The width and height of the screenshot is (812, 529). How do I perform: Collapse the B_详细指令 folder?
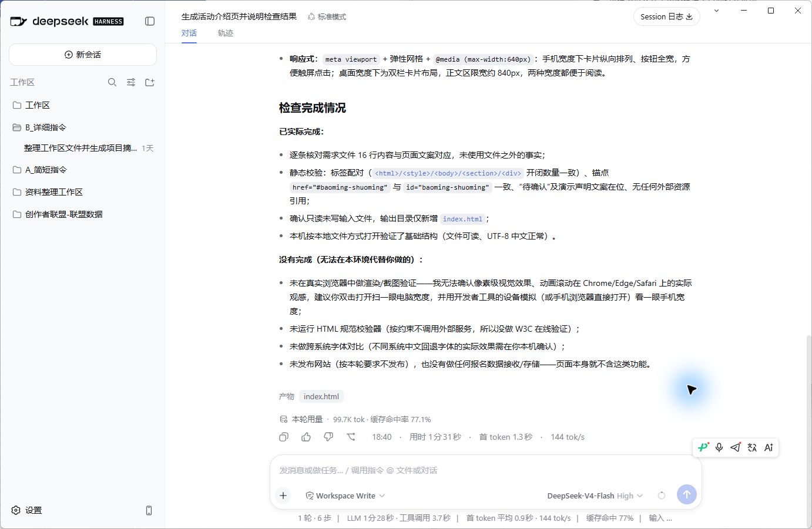pos(83,127)
